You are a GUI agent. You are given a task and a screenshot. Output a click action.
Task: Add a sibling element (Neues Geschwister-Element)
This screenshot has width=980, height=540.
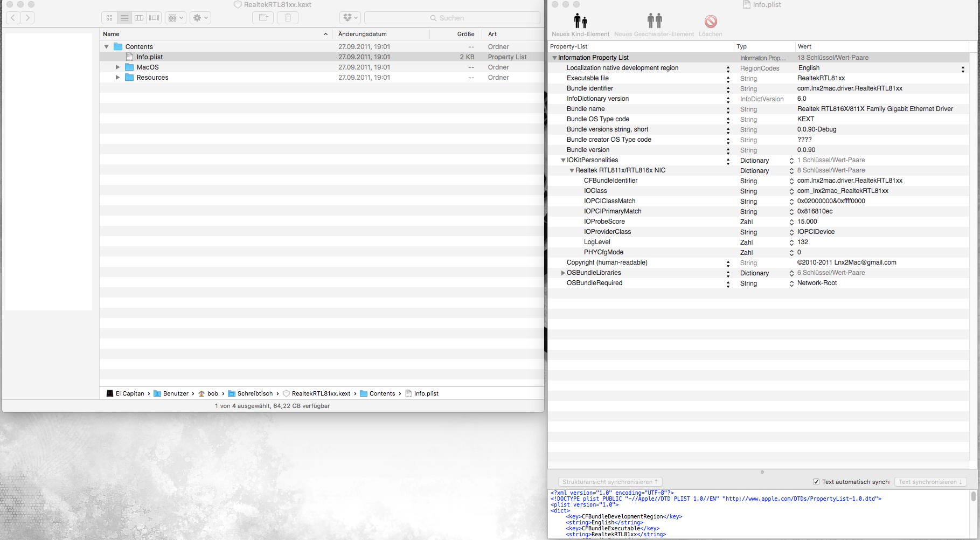coord(654,25)
